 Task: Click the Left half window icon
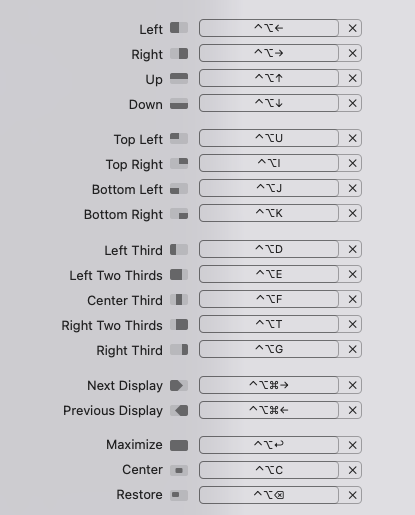click(179, 28)
